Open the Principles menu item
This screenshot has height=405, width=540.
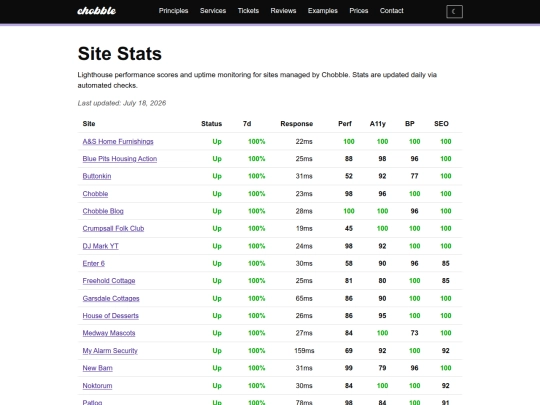(173, 11)
